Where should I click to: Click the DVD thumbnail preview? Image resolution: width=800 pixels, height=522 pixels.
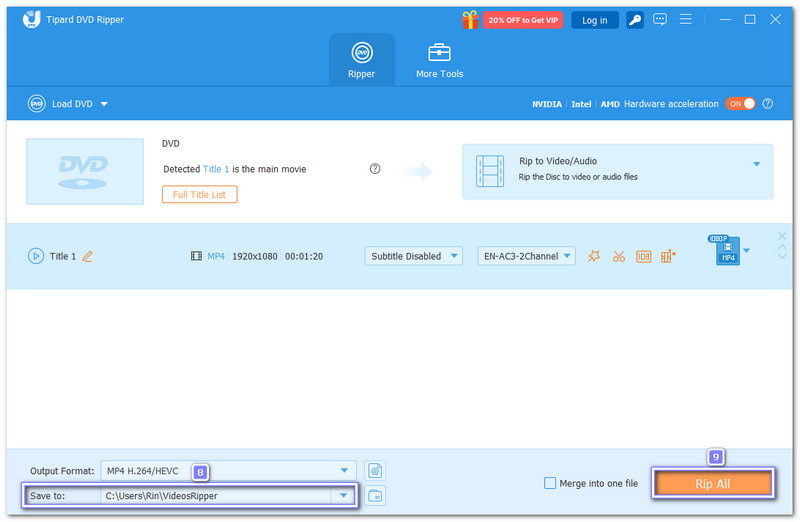coord(85,171)
